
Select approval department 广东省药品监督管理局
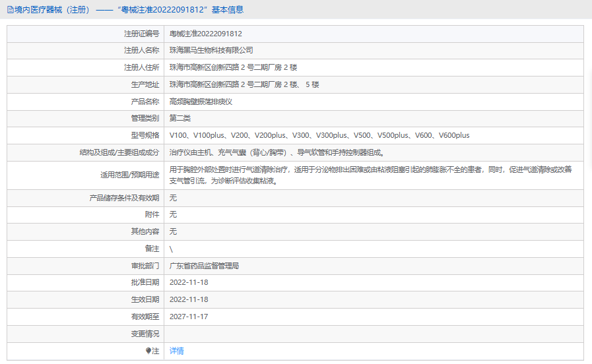coord(204,266)
